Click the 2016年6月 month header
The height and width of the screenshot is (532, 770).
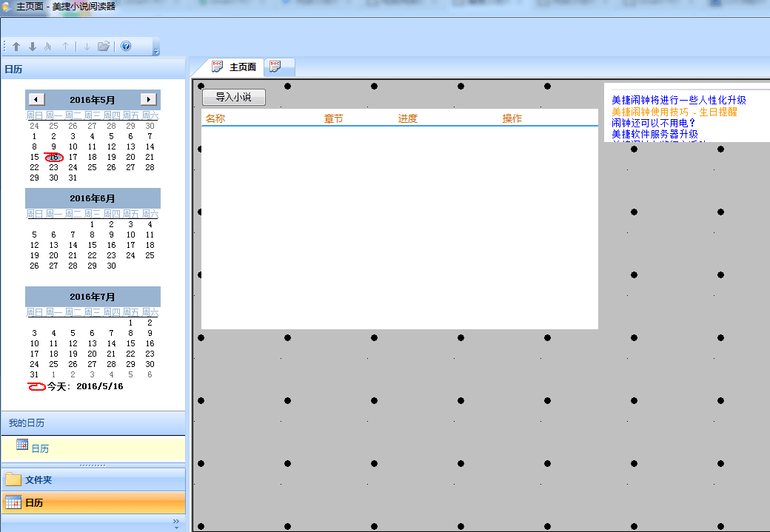point(93,198)
